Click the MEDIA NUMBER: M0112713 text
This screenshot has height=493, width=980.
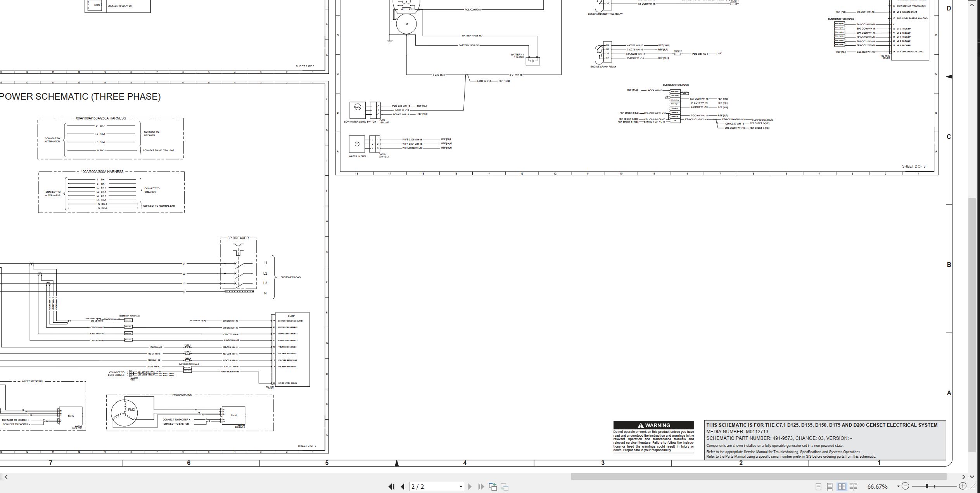point(737,431)
